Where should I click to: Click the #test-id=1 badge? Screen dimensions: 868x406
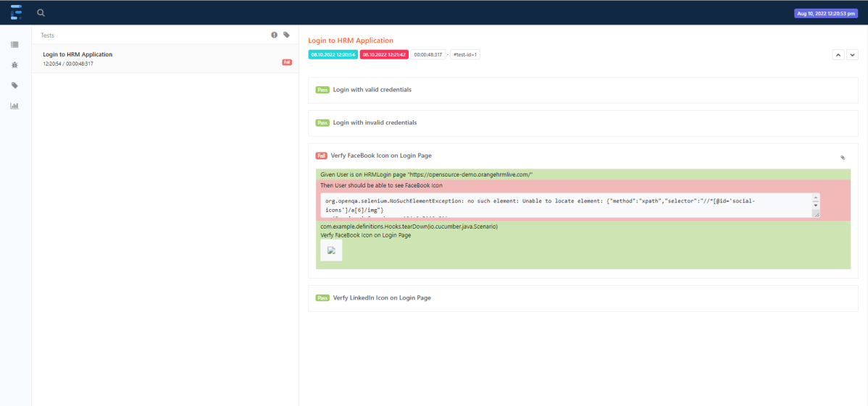click(465, 54)
